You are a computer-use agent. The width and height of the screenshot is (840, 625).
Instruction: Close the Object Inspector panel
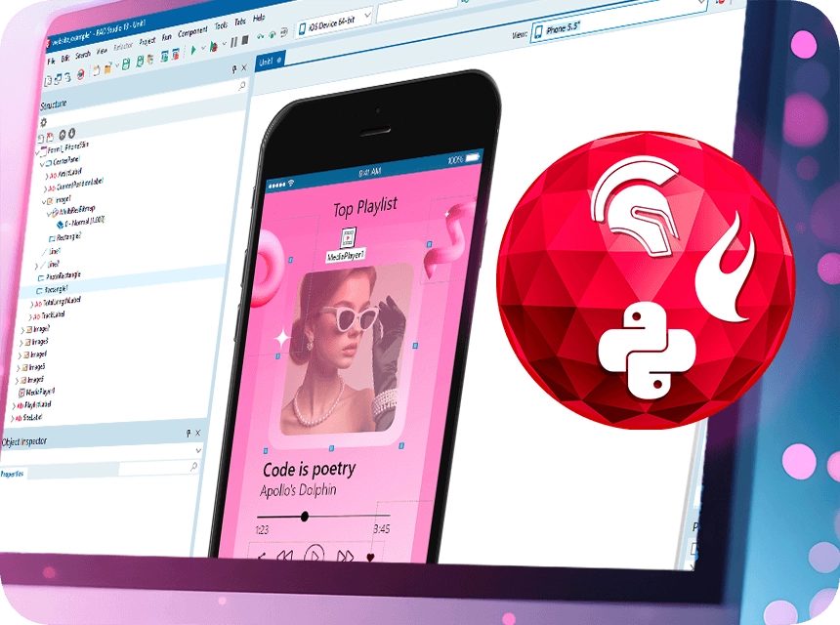click(197, 433)
